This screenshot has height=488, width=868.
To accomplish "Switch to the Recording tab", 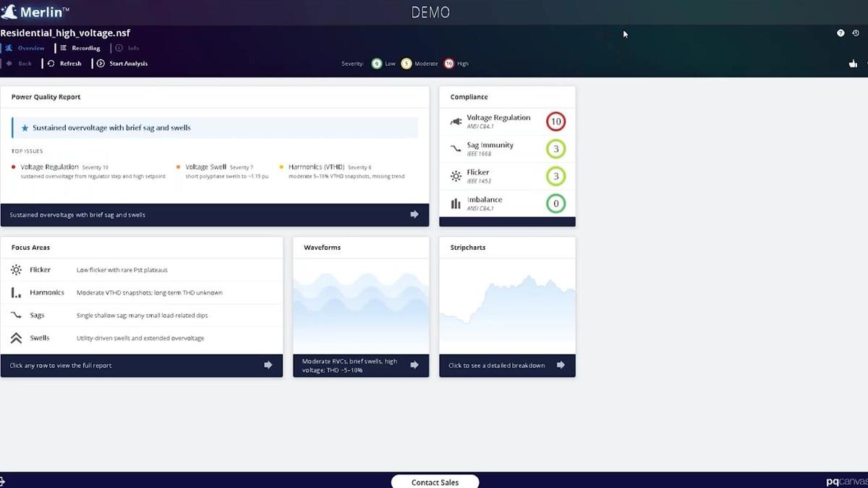I will tap(82, 48).
